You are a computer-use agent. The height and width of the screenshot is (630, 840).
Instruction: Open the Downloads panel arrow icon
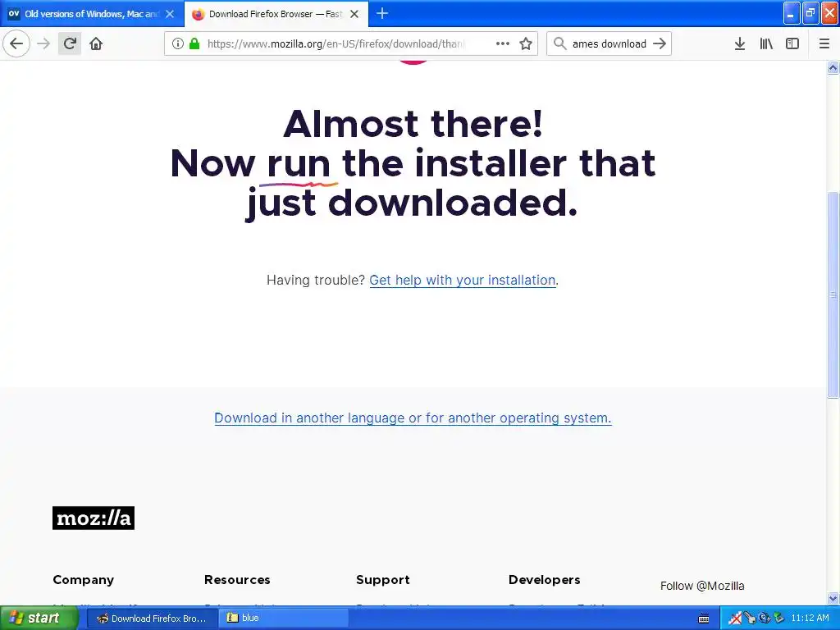(740, 43)
